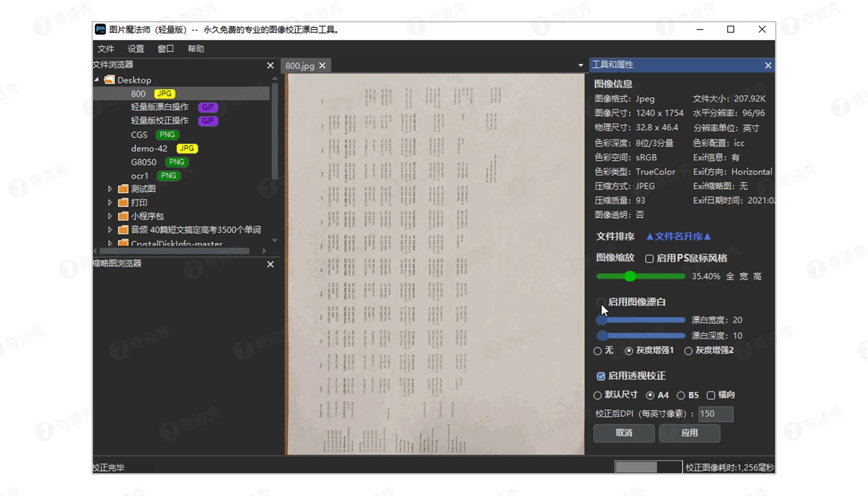Click the PM application logo icon

(100, 29)
